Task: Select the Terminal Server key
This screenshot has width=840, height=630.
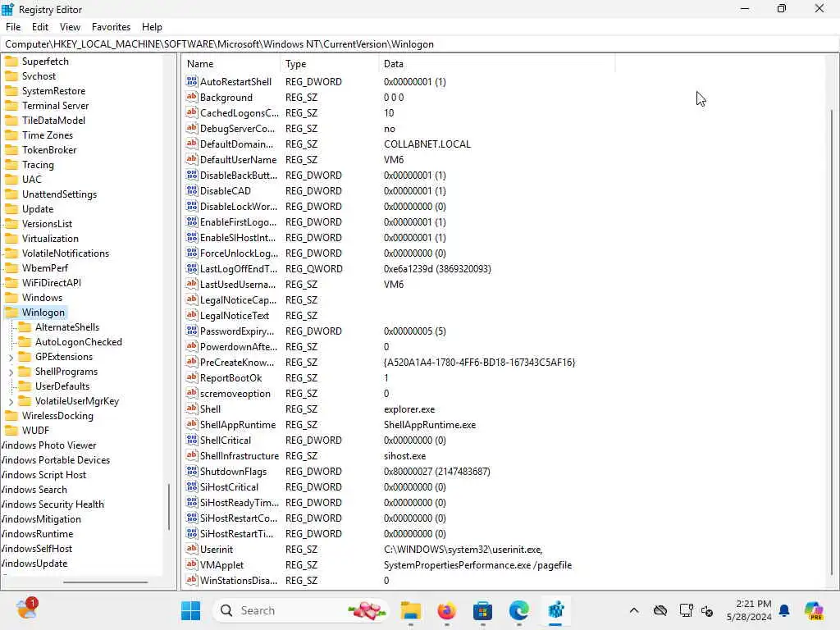Action: point(55,106)
